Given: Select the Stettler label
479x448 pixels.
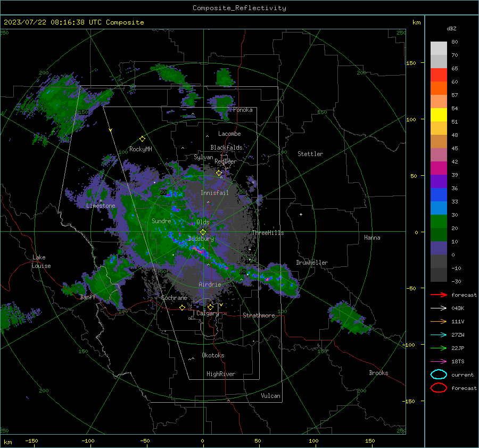Looking at the screenshot, I should click(310, 154).
